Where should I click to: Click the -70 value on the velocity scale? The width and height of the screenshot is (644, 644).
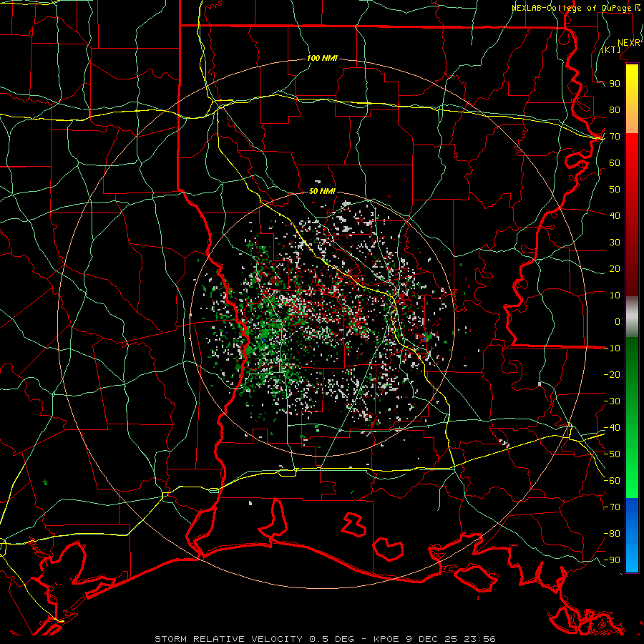point(612,507)
